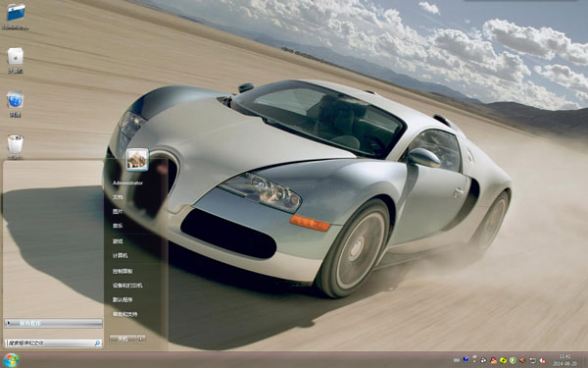Viewport: 588px width, 368px height.
Task: Open 计算机 (Computer) in the Start menu
Action: tap(120, 255)
